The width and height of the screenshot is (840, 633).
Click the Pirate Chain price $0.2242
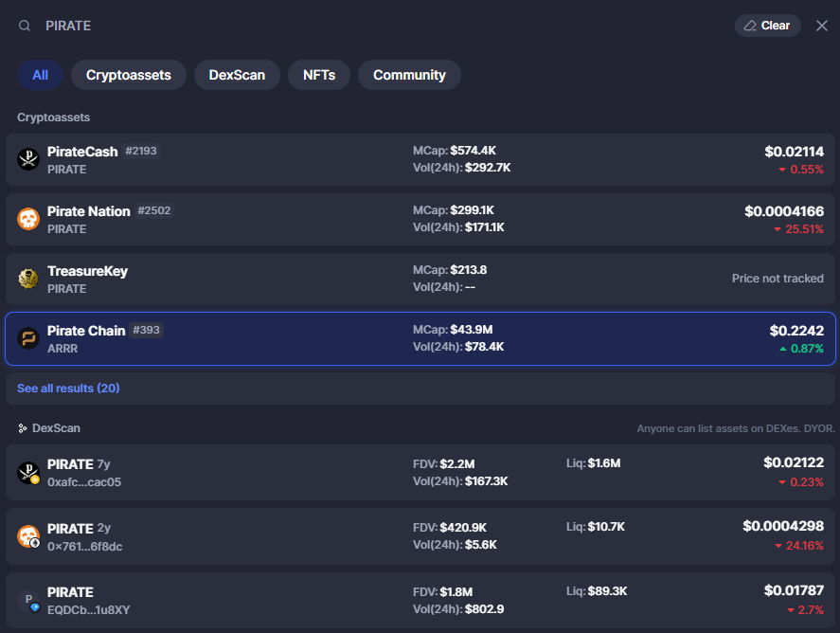pyautogui.click(x=796, y=331)
